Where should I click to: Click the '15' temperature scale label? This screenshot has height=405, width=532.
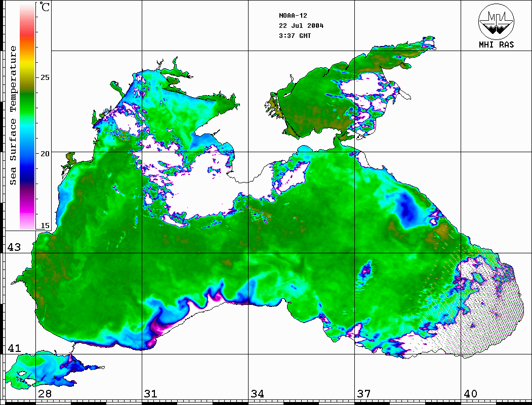point(45,226)
